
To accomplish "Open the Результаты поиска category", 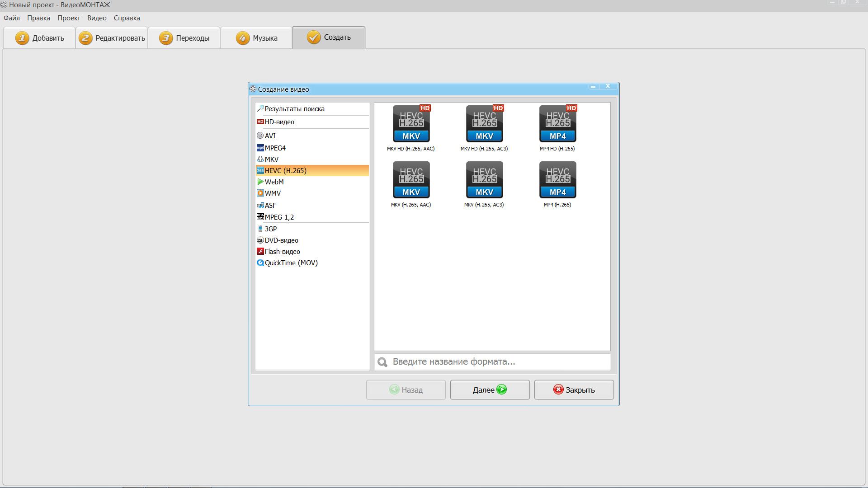I will (312, 109).
